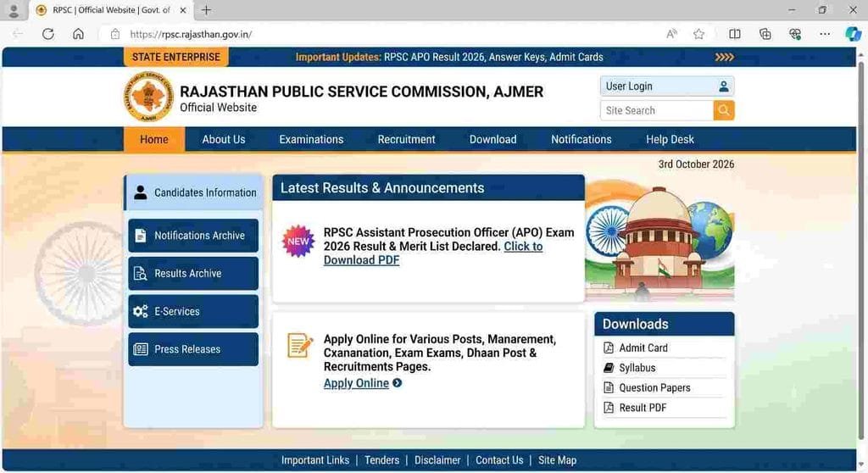Click the Question Papers document icon
This screenshot has height=473, width=868.
point(609,387)
